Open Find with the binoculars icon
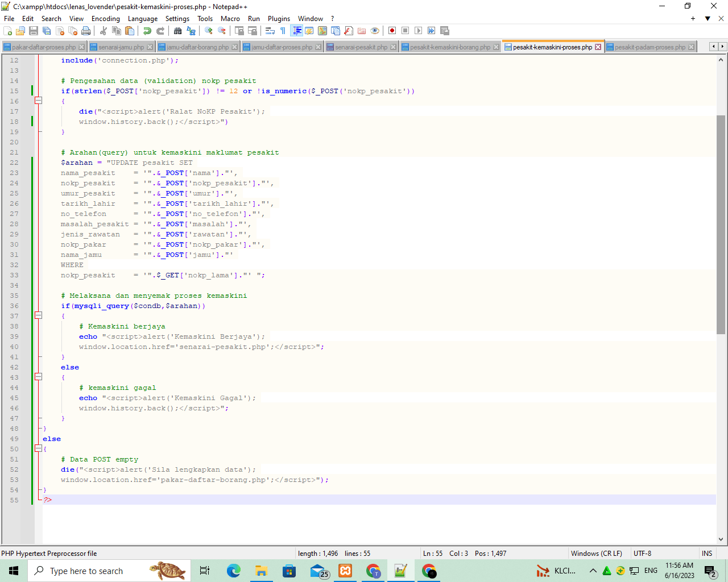This screenshot has width=728, height=582. (178, 31)
